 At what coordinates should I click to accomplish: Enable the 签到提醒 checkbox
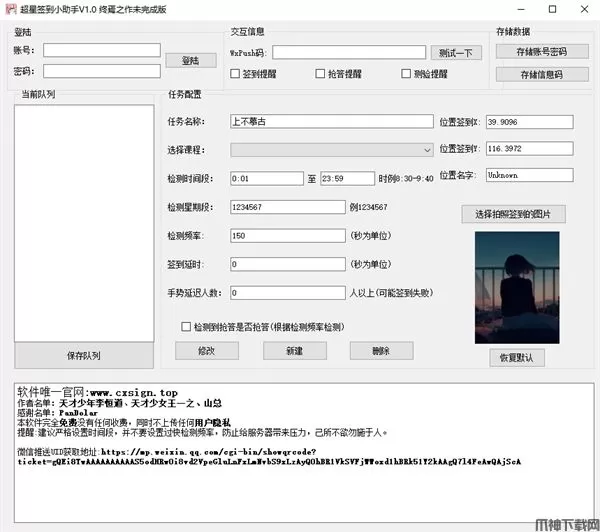coord(235,73)
